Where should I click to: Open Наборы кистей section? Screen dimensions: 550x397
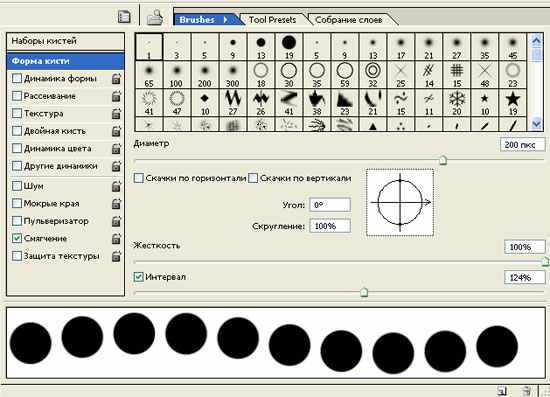(65, 41)
